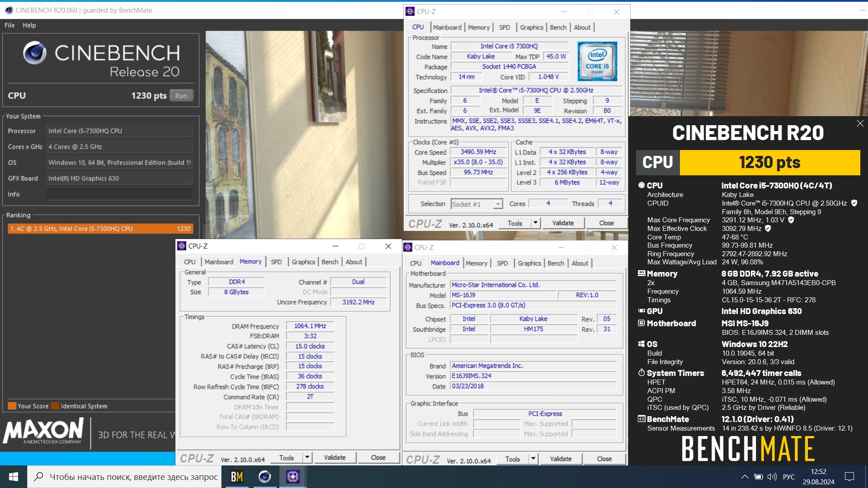
Task: Click the taskbar clock and date
Action: (x=818, y=477)
